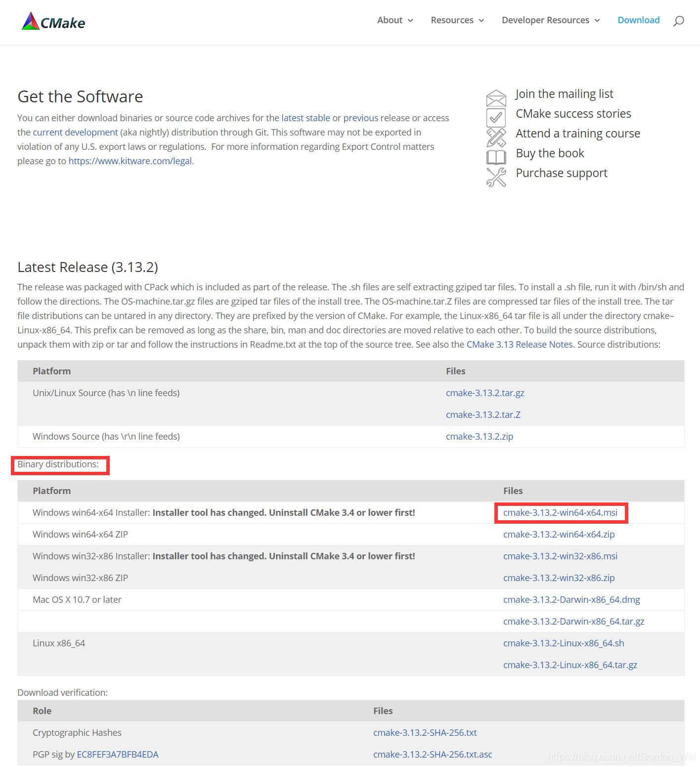Image resolution: width=700 pixels, height=767 pixels.
Task: Open 'Join the mailing list' link
Action: click(564, 94)
